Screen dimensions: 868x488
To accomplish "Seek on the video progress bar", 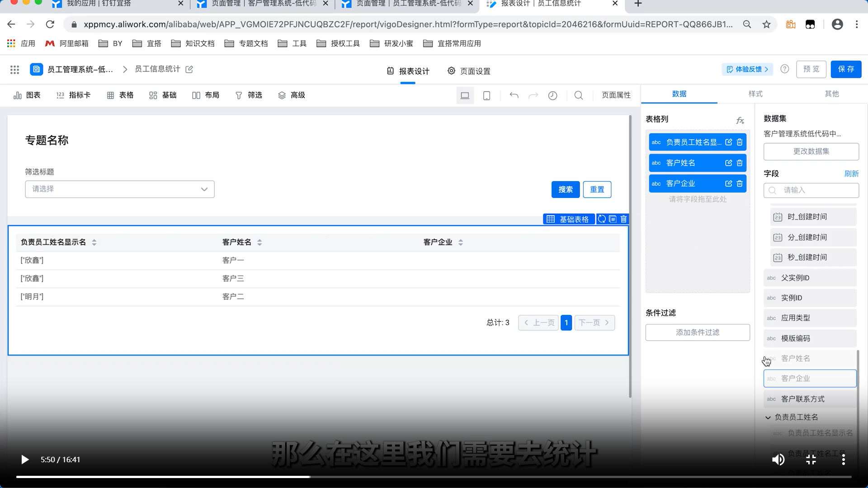I will tap(434, 476).
